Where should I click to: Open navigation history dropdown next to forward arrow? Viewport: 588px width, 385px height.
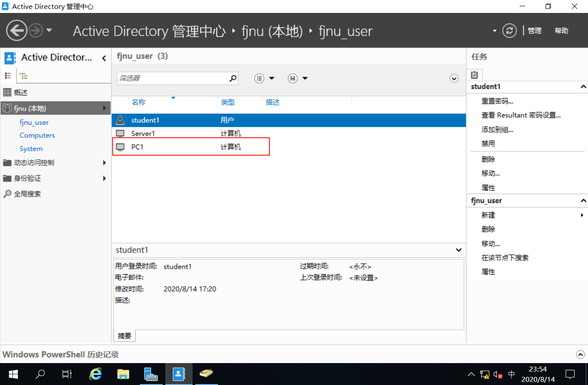(x=49, y=30)
